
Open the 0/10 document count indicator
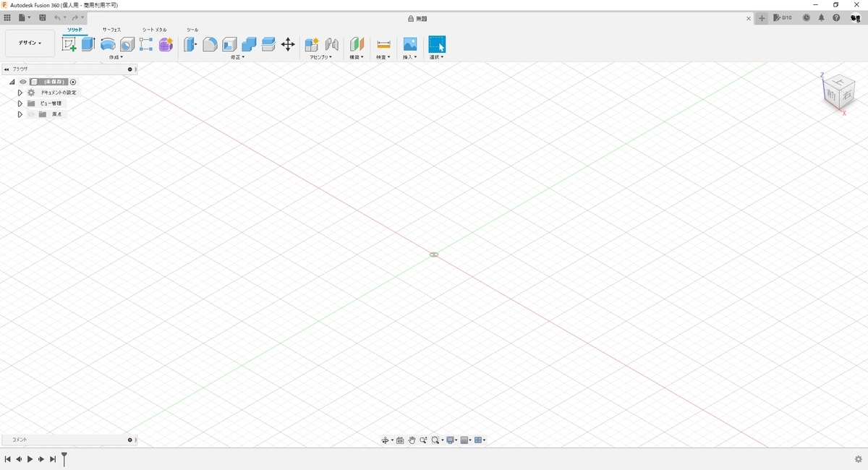click(x=783, y=18)
